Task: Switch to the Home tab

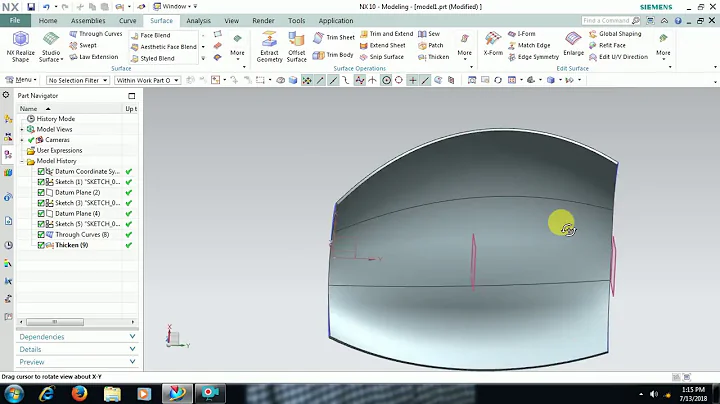Action: 48,21
